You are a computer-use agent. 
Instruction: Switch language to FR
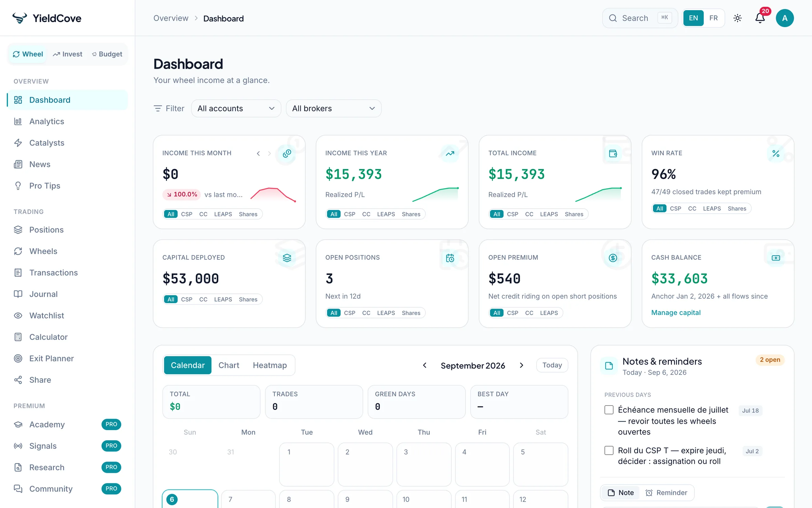click(713, 18)
